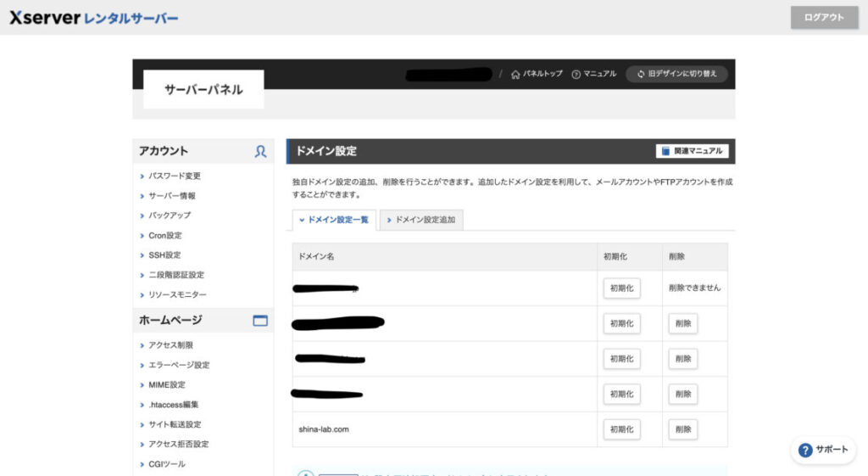Viewport: 868px width, 476px height.
Task: Click the サーバーパネル header tab
Action: click(203, 89)
